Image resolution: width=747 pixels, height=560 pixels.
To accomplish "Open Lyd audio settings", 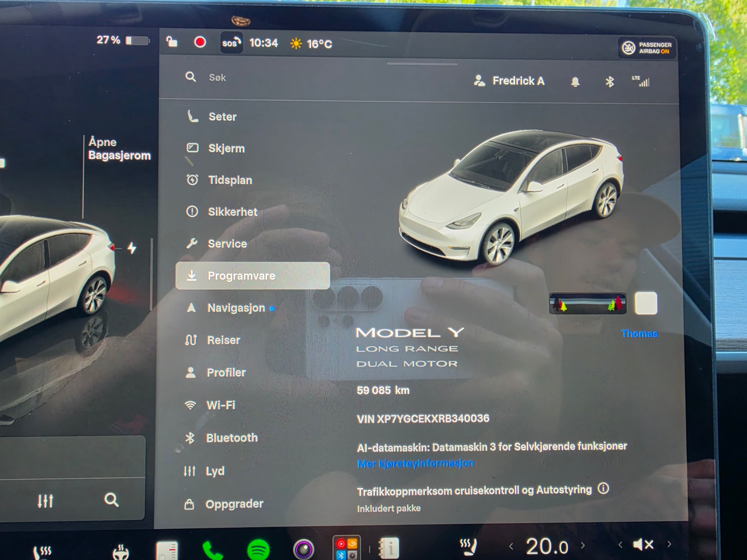I will (204, 471).
